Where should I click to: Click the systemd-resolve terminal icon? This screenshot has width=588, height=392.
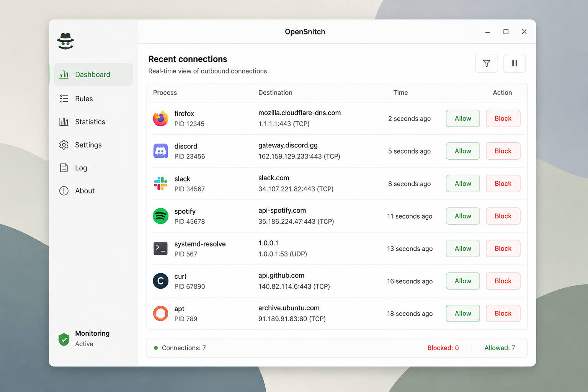click(161, 248)
